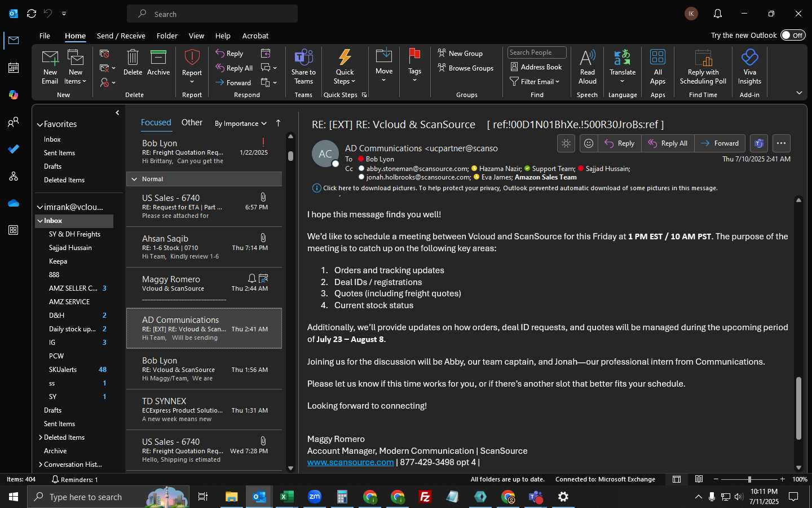812x508 pixels.
Task: Switch background using the sun icon
Action: click(566, 143)
